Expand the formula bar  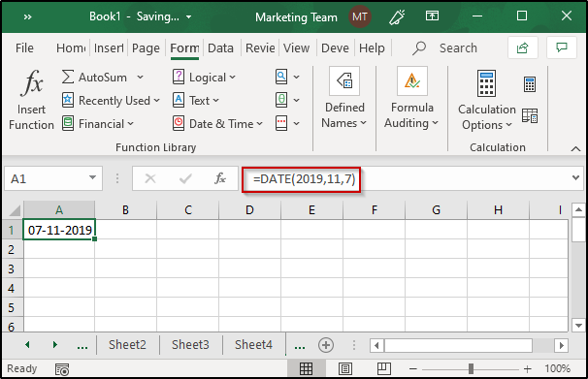[575, 178]
